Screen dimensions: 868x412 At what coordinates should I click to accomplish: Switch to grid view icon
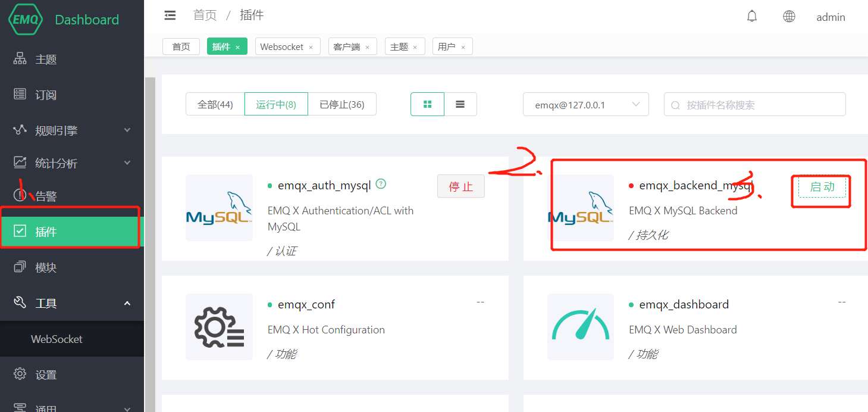click(427, 104)
